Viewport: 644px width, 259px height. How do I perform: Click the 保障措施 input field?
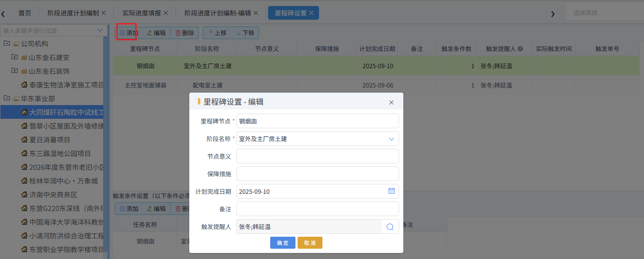click(318, 174)
